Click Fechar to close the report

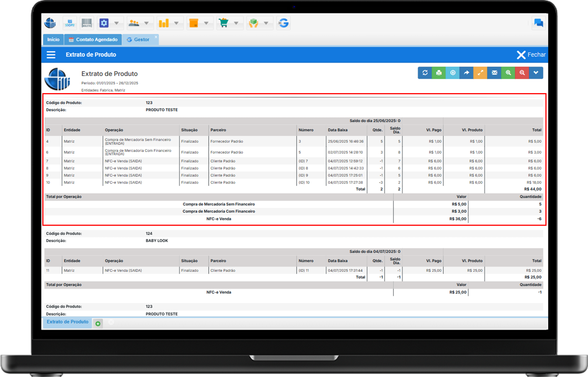coord(531,55)
